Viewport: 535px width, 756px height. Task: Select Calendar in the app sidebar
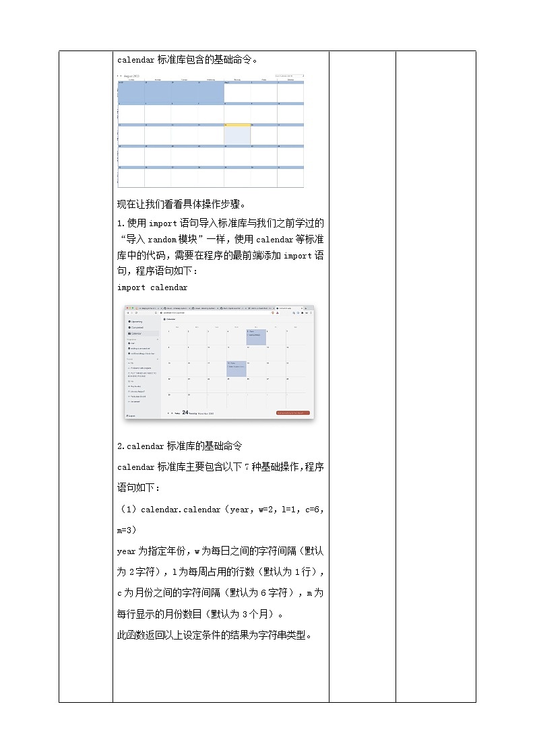click(137, 333)
